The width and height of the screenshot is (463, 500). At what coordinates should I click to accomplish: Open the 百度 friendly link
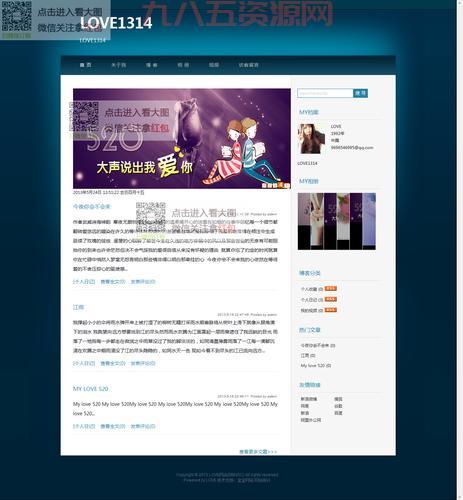click(x=338, y=413)
